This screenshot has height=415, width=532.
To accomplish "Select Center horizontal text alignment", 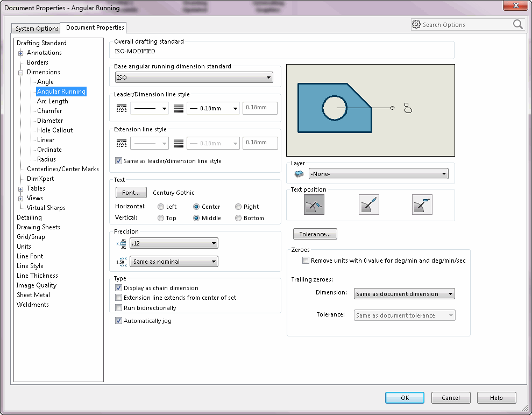I will [x=196, y=207].
